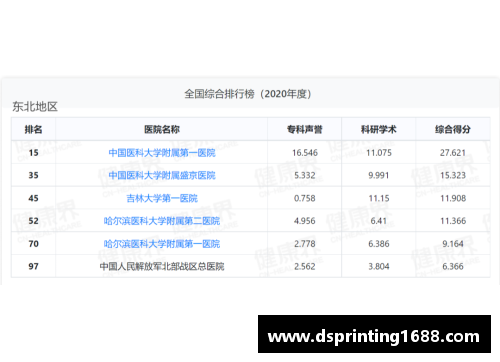This screenshot has width=500, height=362.
Task: Open 中国医科大学附属盛京医院 link
Action: (162, 175)
